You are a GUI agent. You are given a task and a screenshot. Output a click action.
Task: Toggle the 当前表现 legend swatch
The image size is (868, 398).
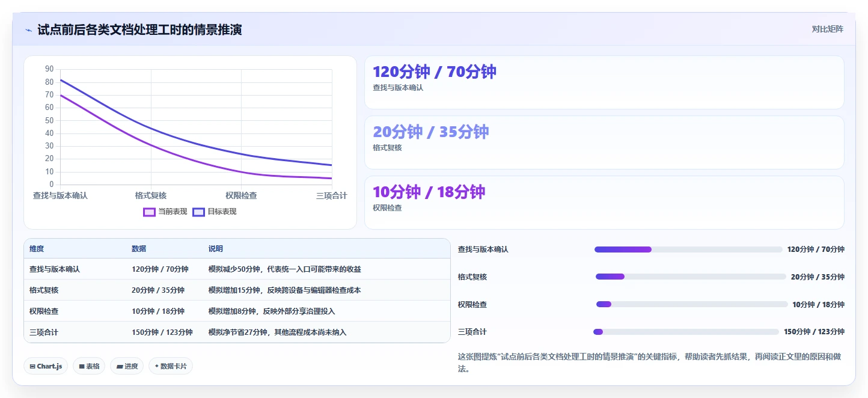150,212
